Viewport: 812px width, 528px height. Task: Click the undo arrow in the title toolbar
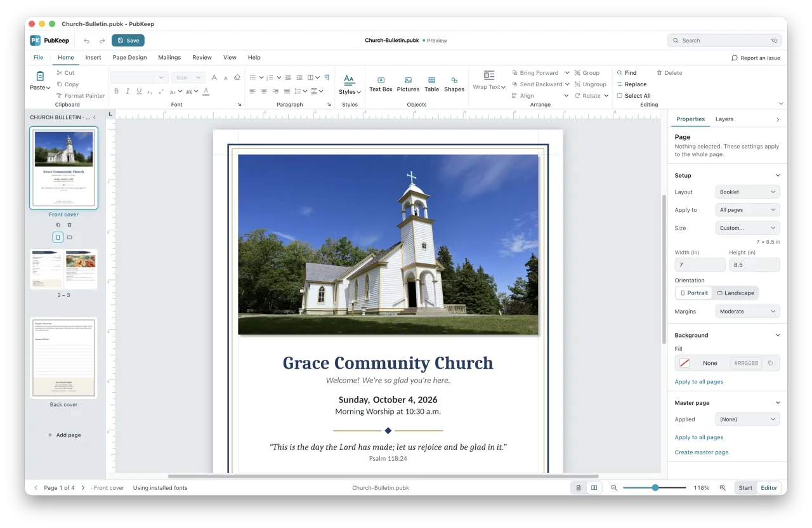[x=87, y=41]
